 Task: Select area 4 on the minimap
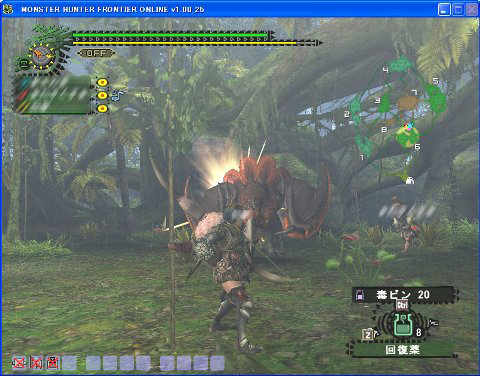tap(386, 70)
